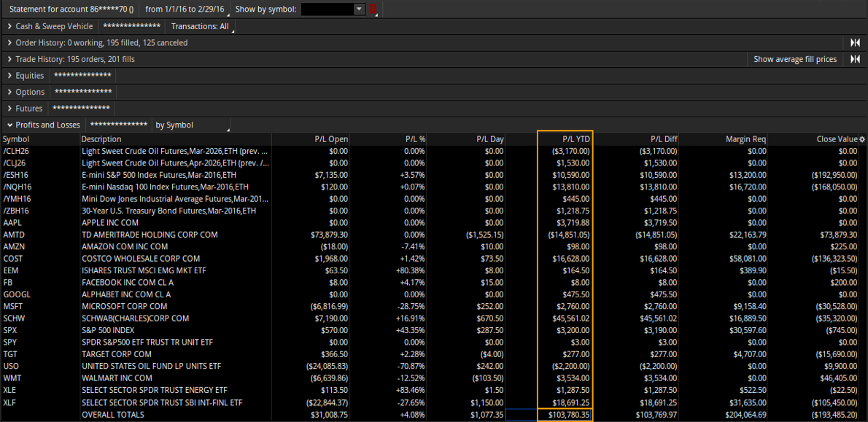Reveal masked value beside Equities
The width and height of the screenshot is (868, 422).
tap(82, 76)
